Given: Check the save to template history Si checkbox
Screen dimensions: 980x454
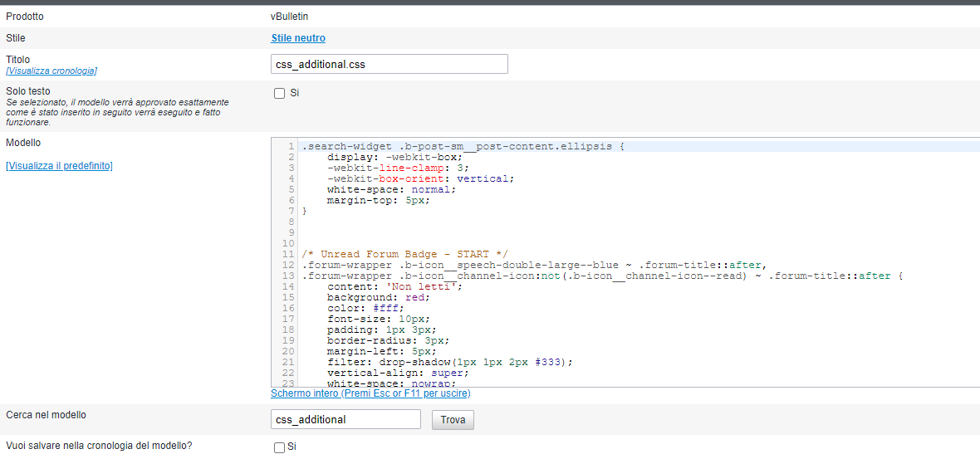Looking at the screenshot, I should coord(279,447).
